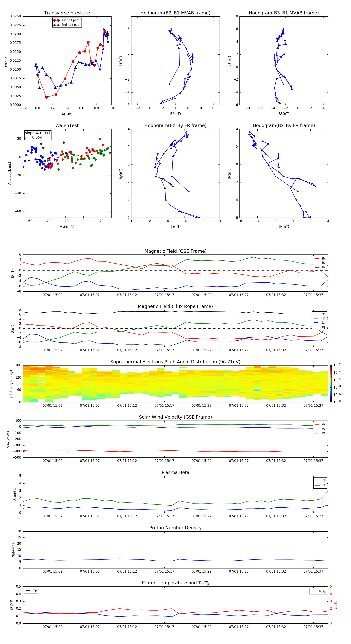This screenshot has height=644, width=351.
Task: Select "07/01 15:02" tick in GSE Magnetic Field panel
Action: click(52, 295)
